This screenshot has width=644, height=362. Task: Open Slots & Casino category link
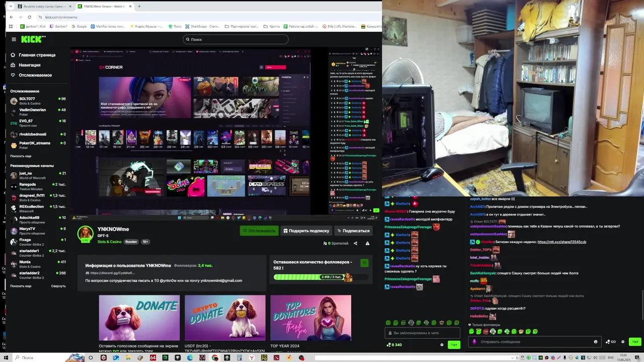[109, 242]
